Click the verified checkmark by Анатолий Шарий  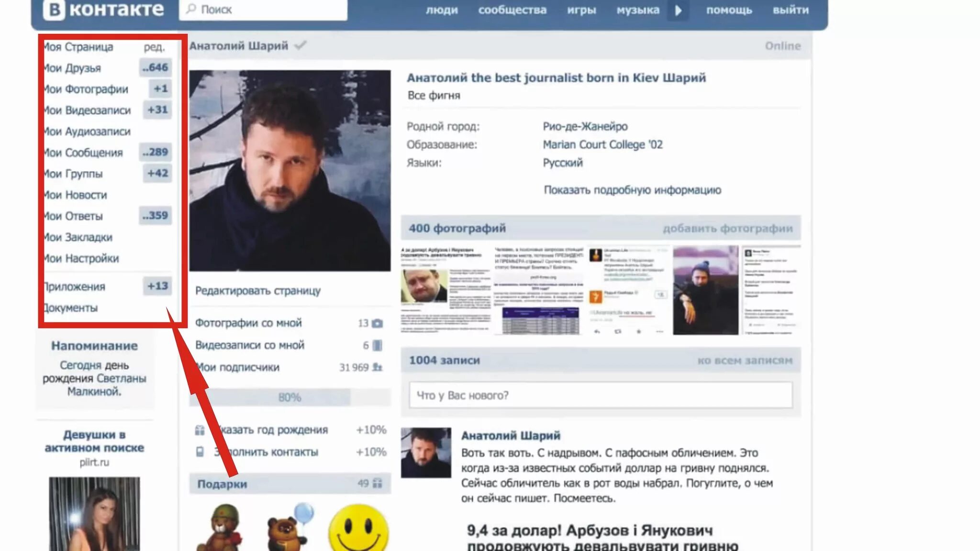(301, 45)
